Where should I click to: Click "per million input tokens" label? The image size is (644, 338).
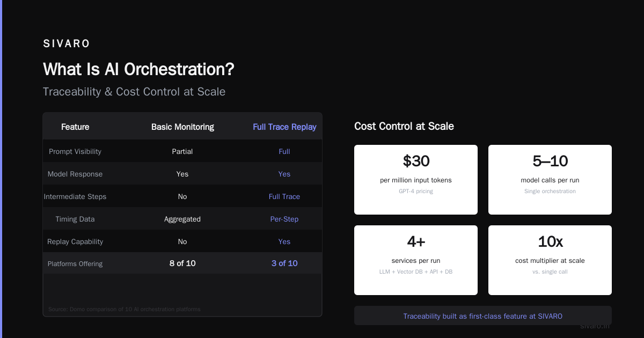[x=416, y=180]
